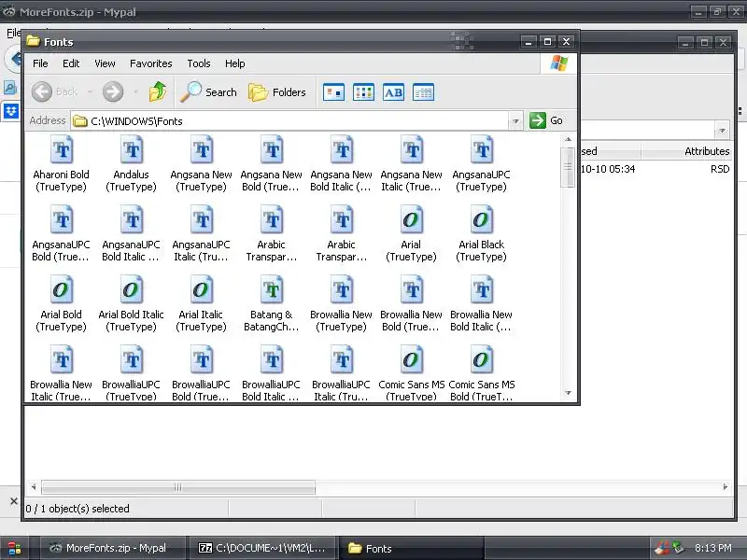Screen dimensions: 747x560
Task: Click the Start button
Action: click(14, 548)
